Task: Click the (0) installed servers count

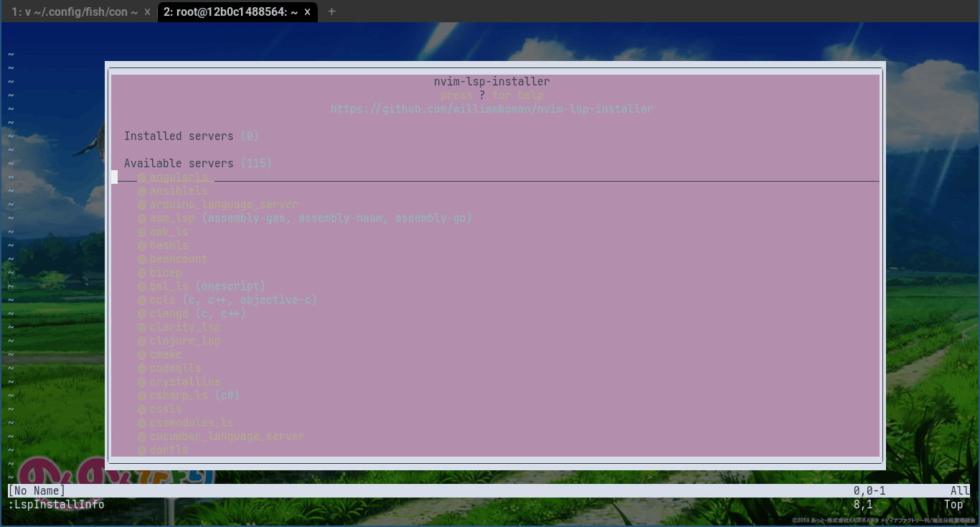Action: tap(250, 136)
